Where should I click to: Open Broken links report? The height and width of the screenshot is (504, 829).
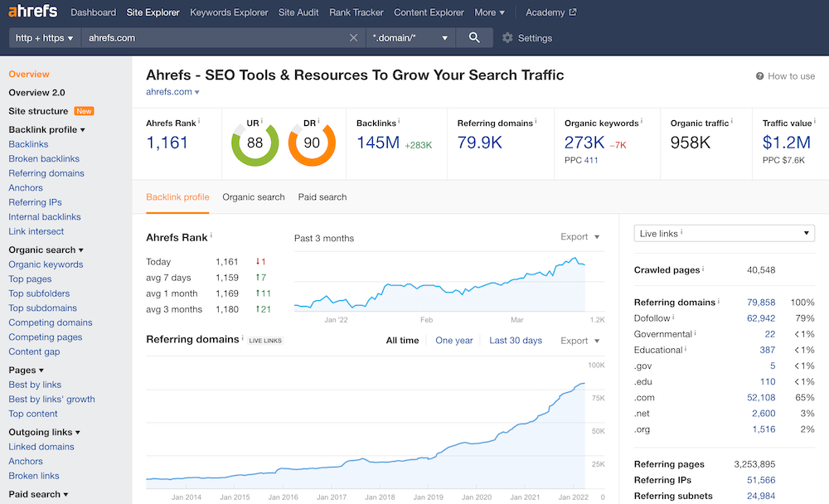pyautogui.click(x=34, y=476)
